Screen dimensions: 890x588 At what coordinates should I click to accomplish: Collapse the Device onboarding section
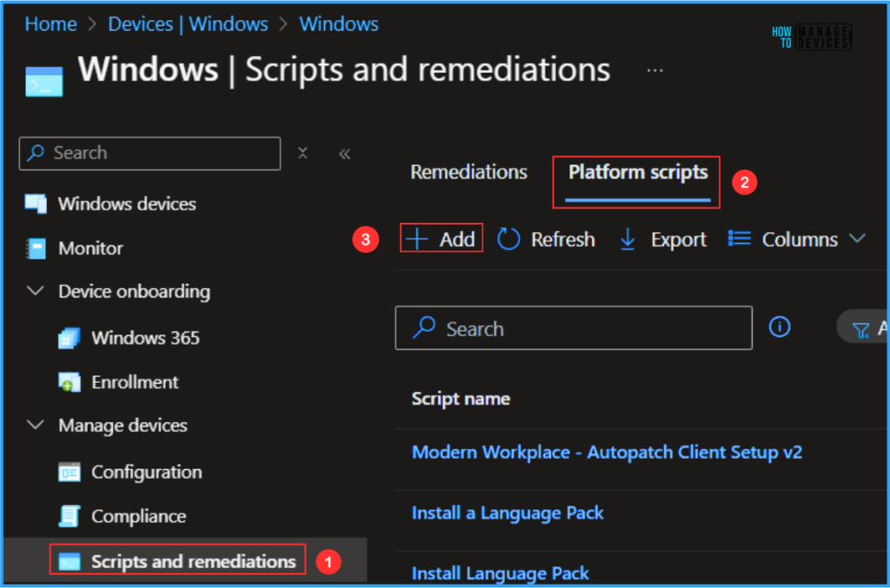click(36, 291)
